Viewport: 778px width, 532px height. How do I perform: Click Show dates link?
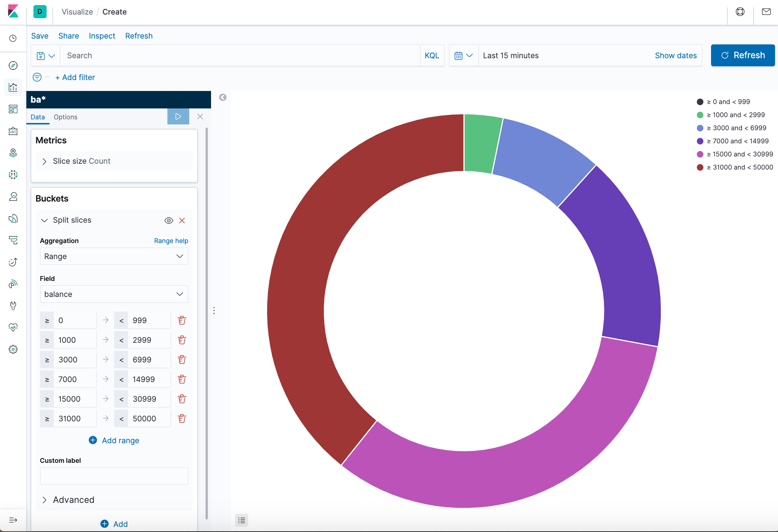pos(676,55)
